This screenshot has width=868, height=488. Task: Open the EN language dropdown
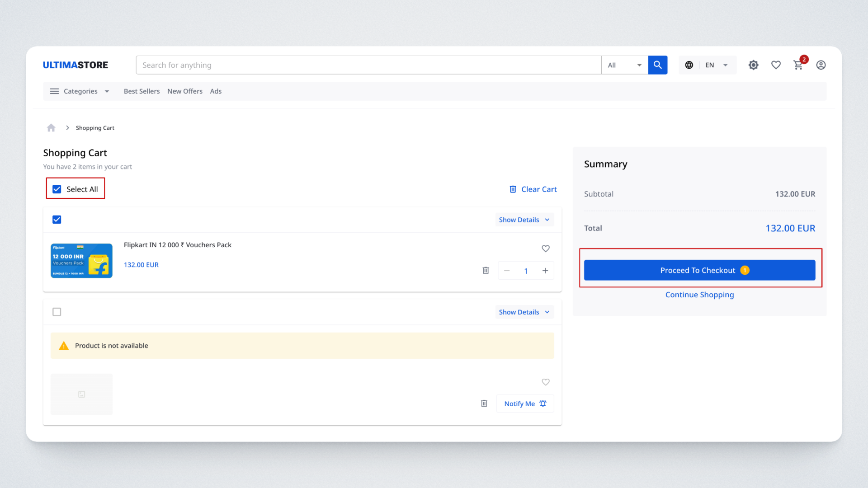pos(716,65)
